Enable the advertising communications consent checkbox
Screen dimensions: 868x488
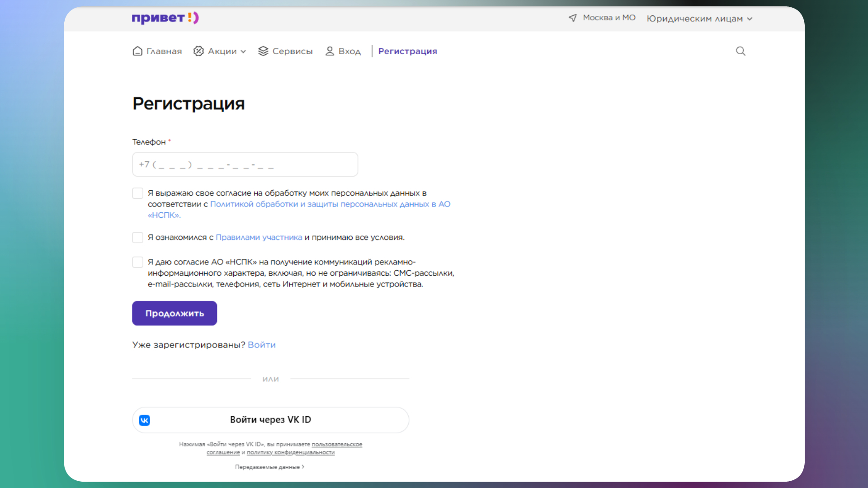138,263
